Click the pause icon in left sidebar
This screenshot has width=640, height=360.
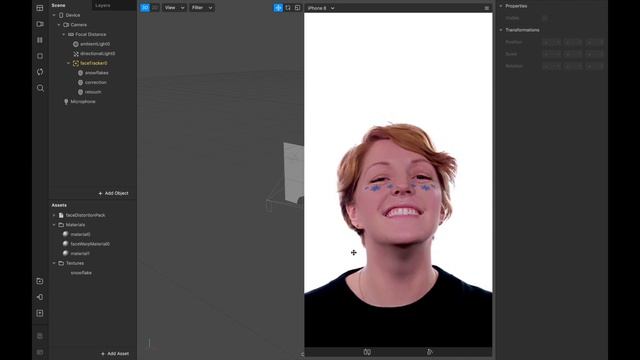(40, 40)
